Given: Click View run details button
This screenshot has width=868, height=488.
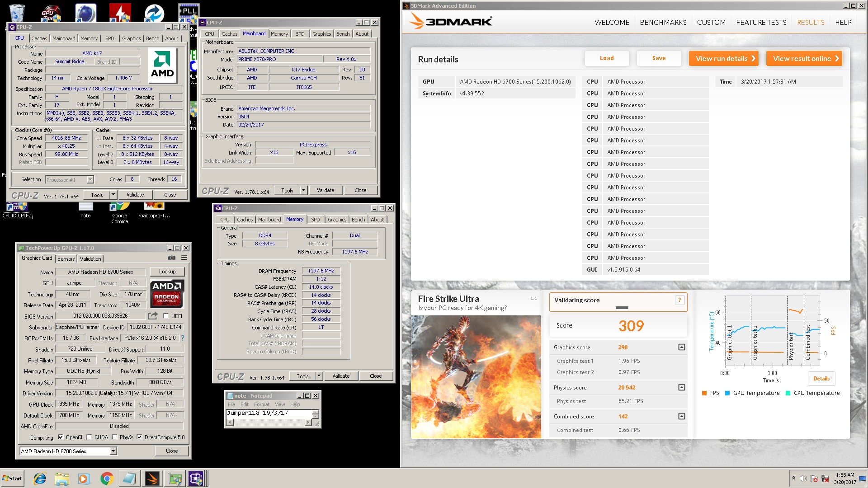Looking at the screenshot, I should pyautogui.click(x=724, y=58).
